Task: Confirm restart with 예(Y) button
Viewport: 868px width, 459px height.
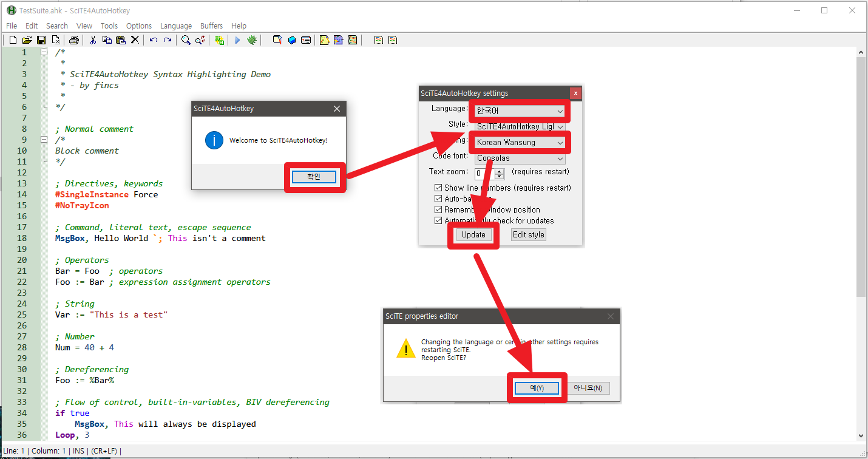Action: point(537,388)
